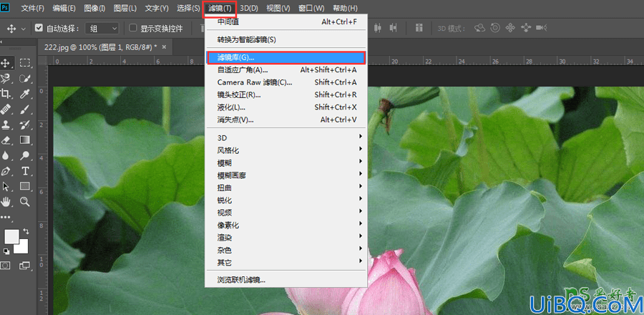Choose 镜头校正(R)... menu entry
The height and width of the screenshot is (315, 644).
pyautogui.click(x=286, y=95)
